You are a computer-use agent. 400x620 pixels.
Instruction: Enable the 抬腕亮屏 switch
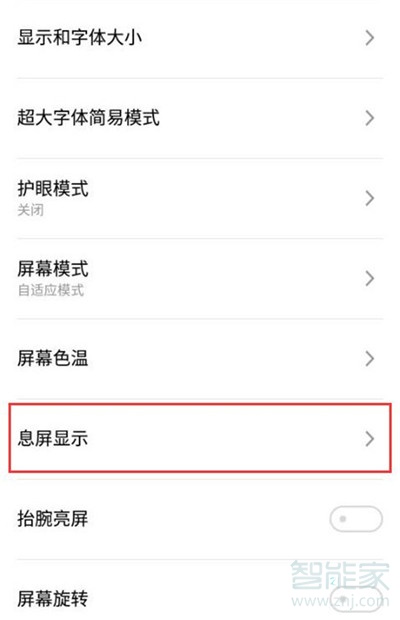(356, 519)
